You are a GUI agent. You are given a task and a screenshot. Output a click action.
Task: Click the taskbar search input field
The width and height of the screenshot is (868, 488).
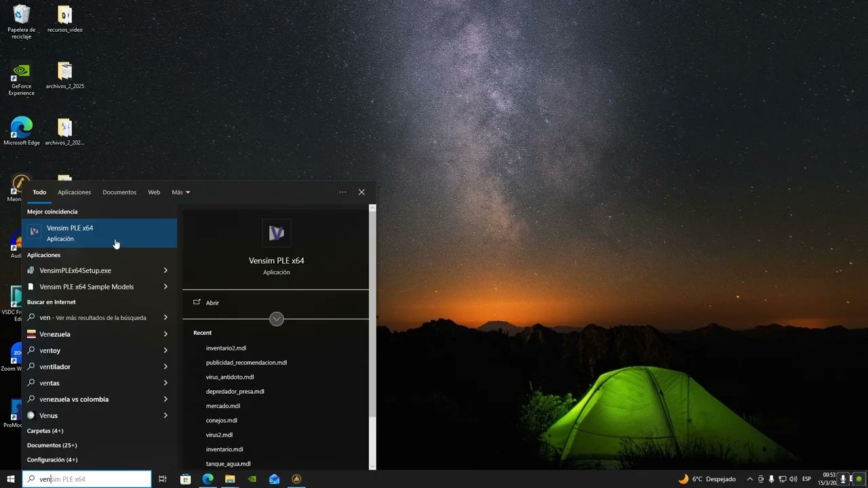[x=87, y=479]
